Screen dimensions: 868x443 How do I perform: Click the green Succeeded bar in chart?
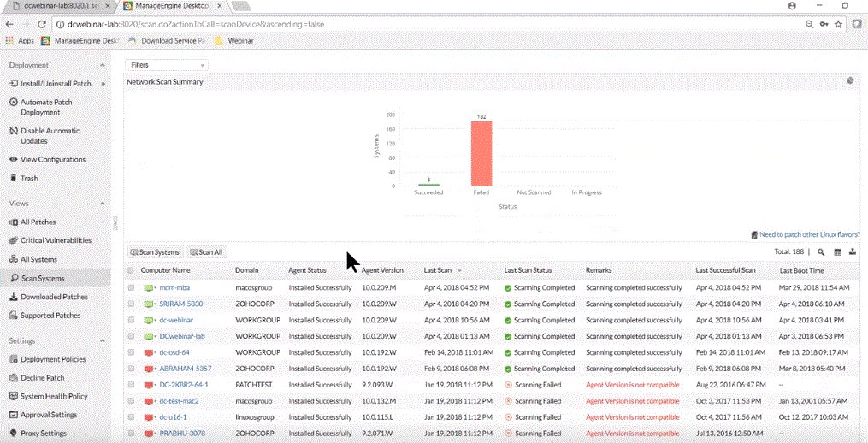pyautogui.click(x=428, y=185)
